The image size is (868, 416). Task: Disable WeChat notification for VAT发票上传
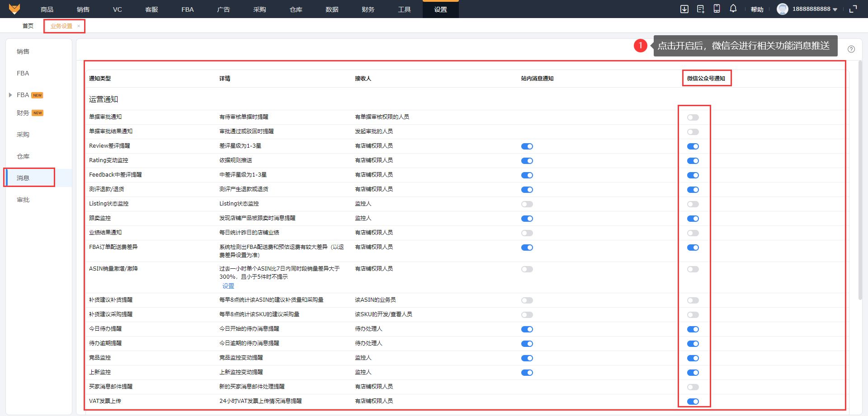pos(693,402)
